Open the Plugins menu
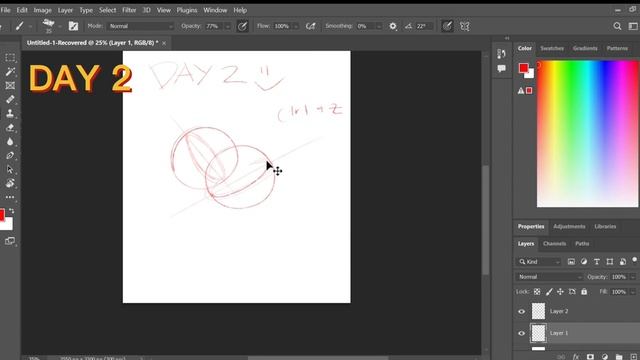640x360 pixels. tap(187, 10)
